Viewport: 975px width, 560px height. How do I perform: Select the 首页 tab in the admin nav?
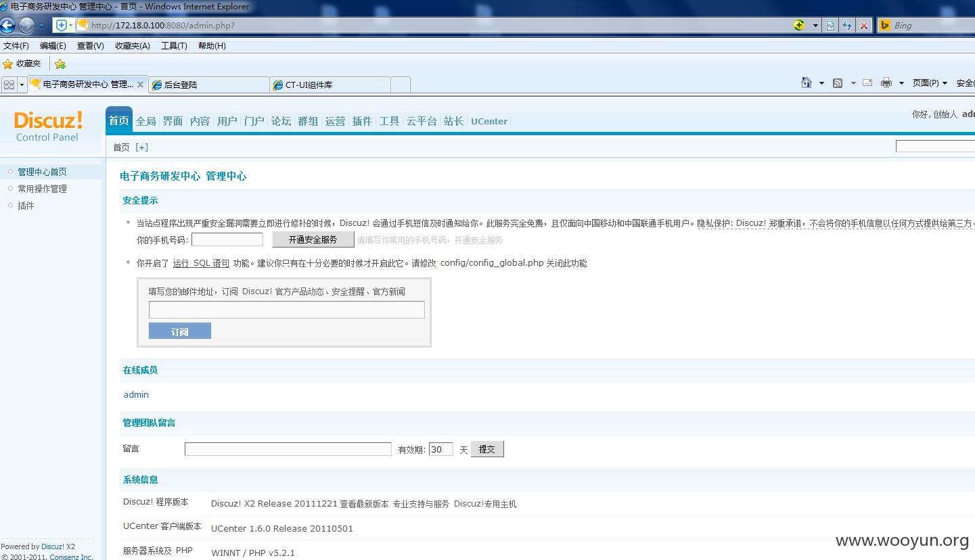coord(119,121)
